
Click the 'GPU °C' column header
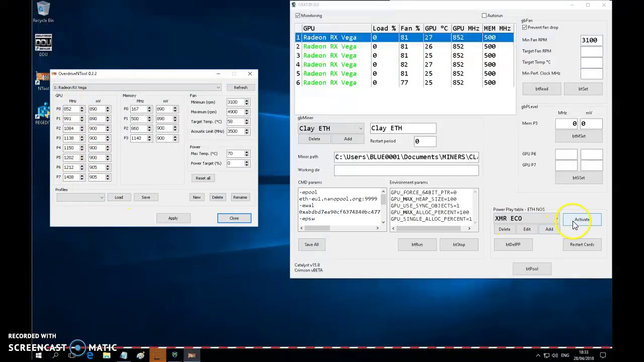point(436,29)
